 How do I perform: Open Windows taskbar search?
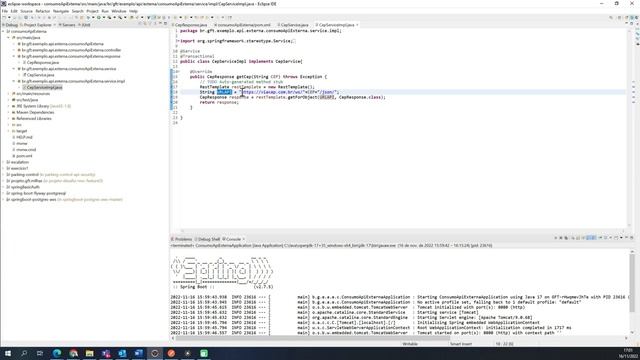[24, 353]
